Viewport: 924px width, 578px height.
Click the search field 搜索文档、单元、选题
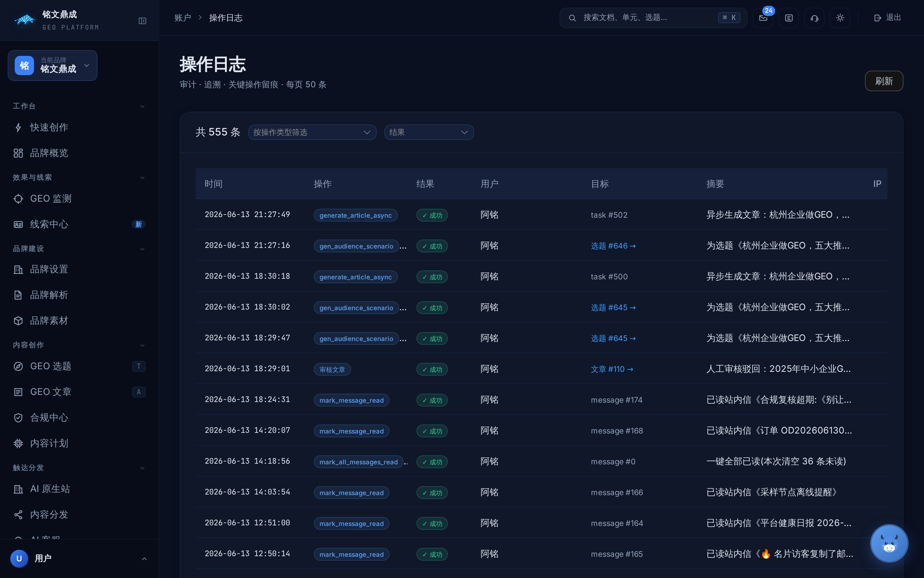click(x=653, y=18)
